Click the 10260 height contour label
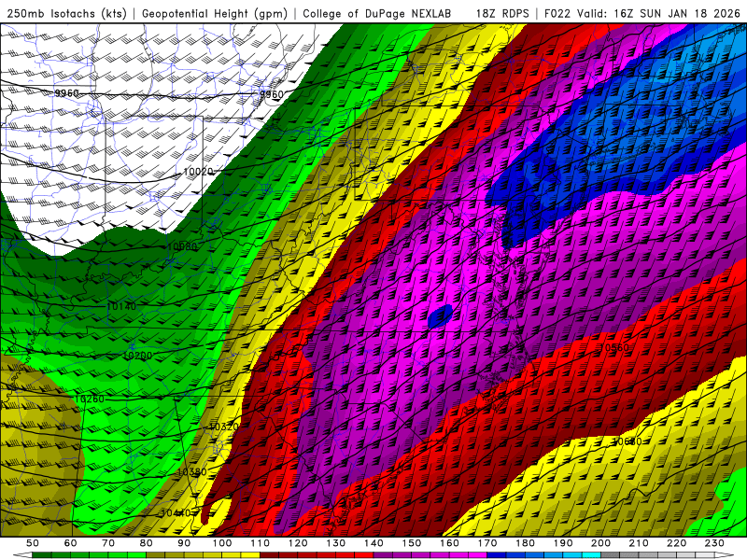Screen dimensions: 747x560 [90, 399]
